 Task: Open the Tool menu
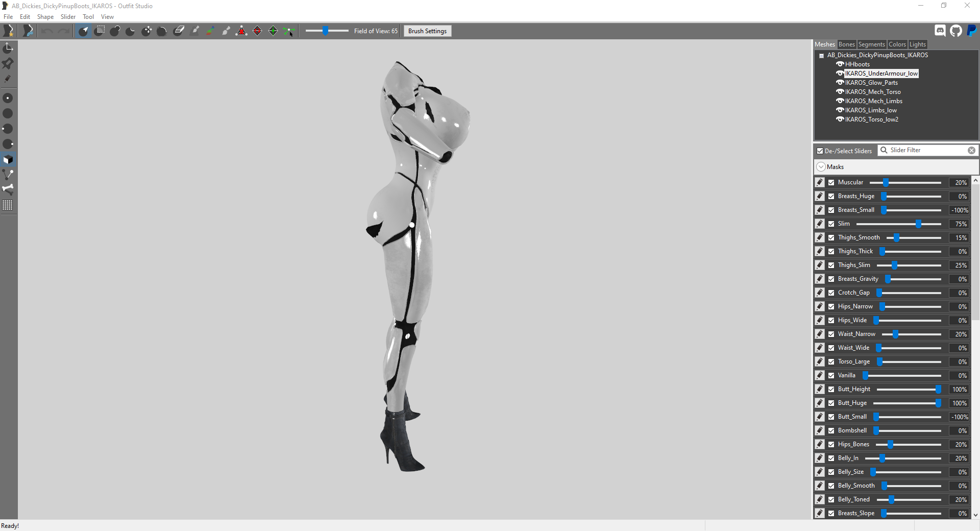[88, 17]
